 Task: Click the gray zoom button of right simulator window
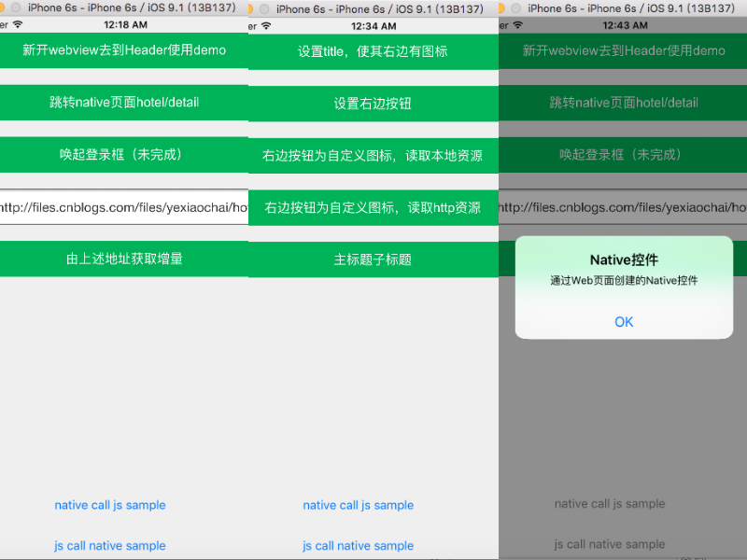click(515, 8)
